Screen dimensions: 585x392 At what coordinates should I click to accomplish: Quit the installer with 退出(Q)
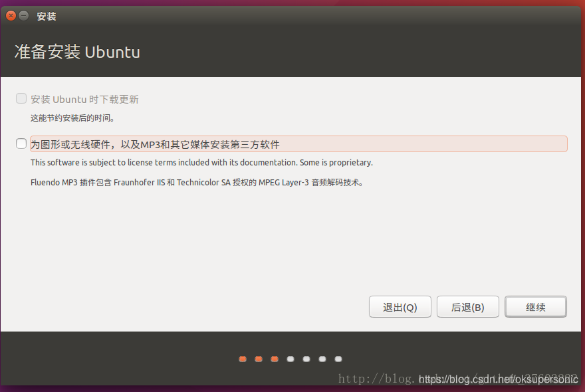point(400,307)
